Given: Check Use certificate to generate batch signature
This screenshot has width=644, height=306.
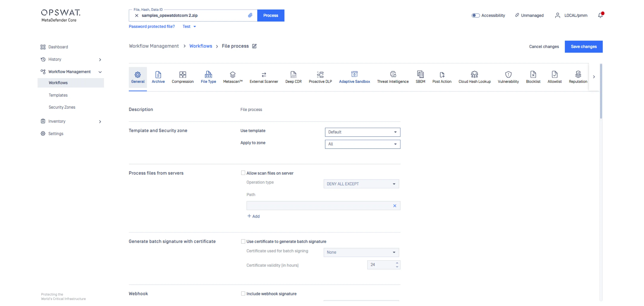Looking at the screenshot, I should click(243, 241).
